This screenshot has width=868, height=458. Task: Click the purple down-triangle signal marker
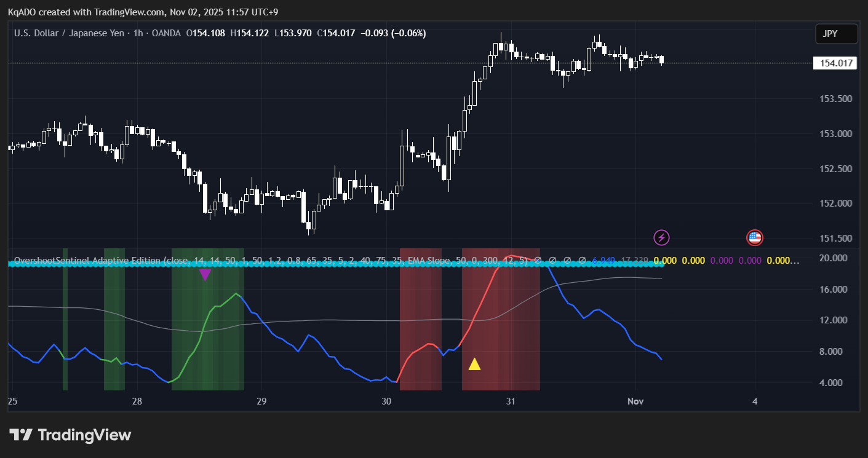[205, 275]
